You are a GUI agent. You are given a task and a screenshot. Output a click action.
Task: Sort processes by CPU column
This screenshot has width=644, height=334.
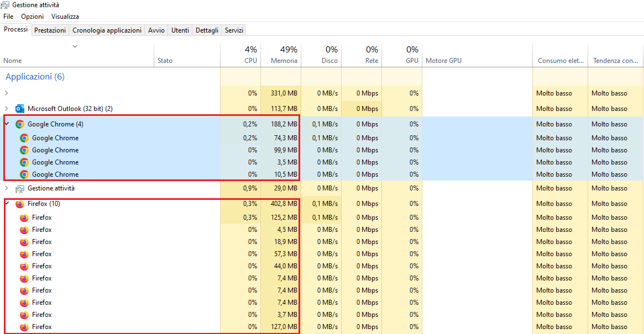[x=240, y=55]
